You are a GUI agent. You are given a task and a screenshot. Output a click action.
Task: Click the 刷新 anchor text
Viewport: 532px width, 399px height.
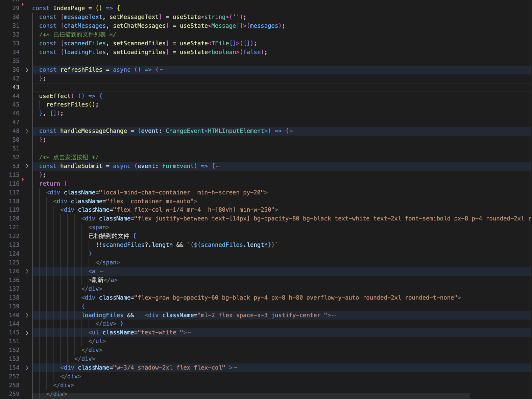click(x=98, y=280)
